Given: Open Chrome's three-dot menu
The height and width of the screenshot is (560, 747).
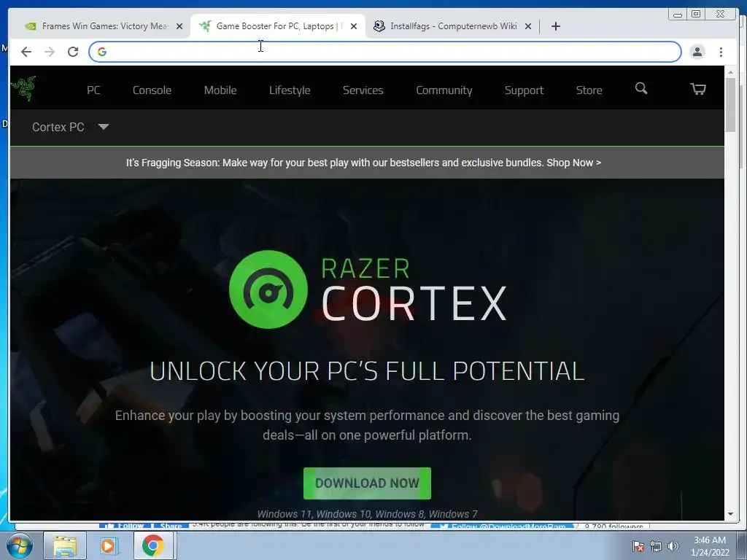Looking at the screenshot, I should coord(721,52).
